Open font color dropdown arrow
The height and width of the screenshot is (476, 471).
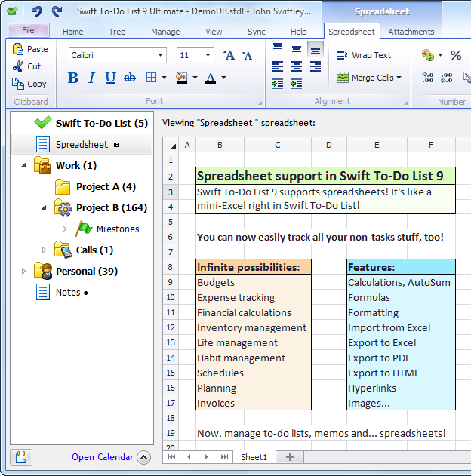pyautogui.click(x=224, y=78)
